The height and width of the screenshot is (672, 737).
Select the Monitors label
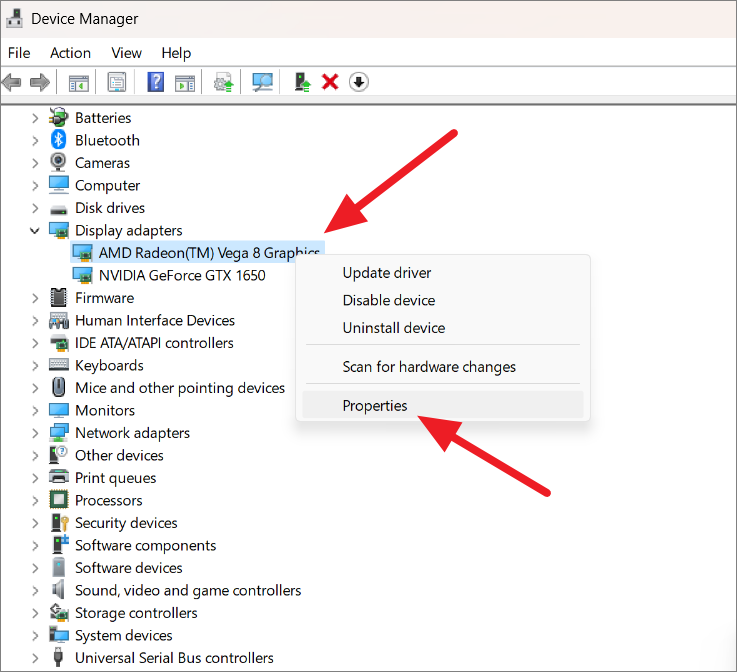click(105, 410)
